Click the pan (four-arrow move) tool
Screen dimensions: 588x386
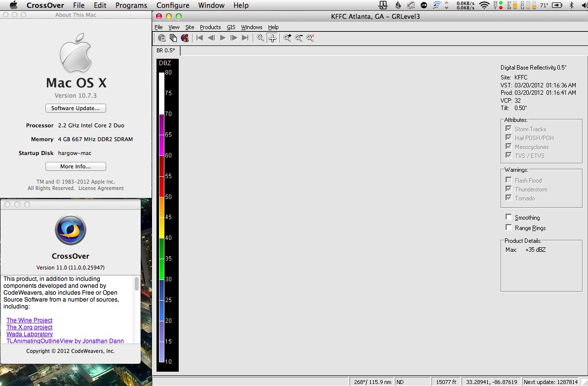(x=272, y=38)
